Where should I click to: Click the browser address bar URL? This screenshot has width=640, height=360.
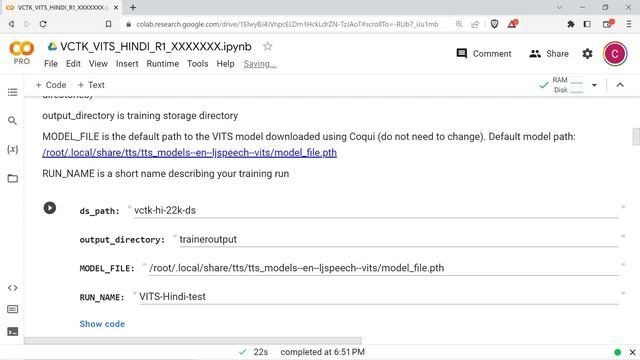[x=287, y=24]
